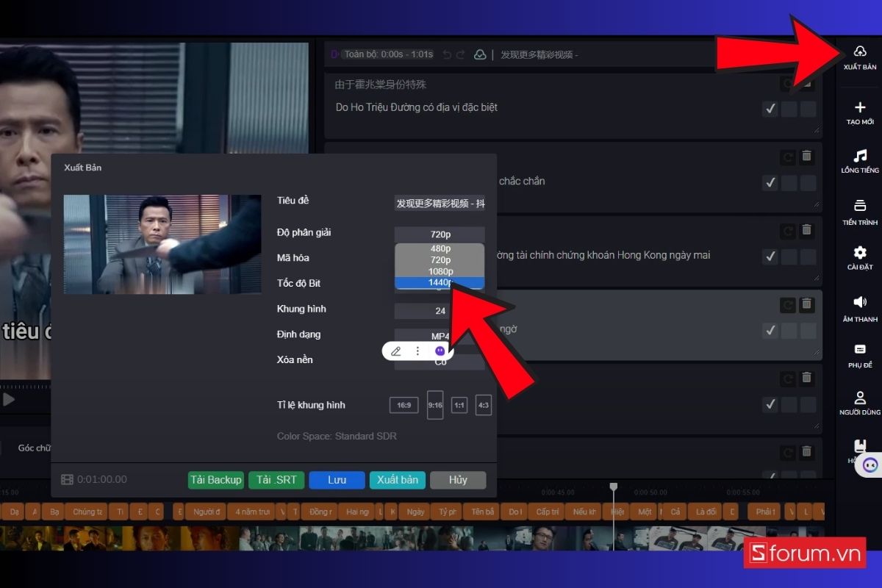Image resolution: width=882 pixels, height=588 pixels.
Task: Open the three-dot menu on floating toolbar
Action: 417,351
